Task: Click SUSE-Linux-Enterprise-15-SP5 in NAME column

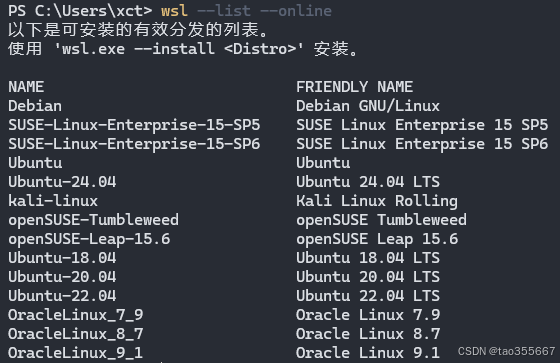Action: [134, 125]
